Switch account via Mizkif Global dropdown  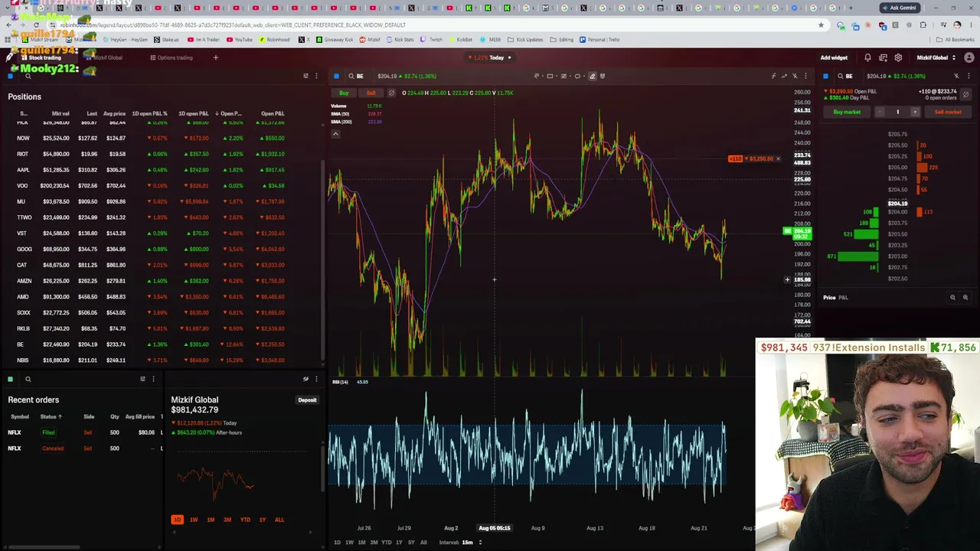click(x=935, y=57)
